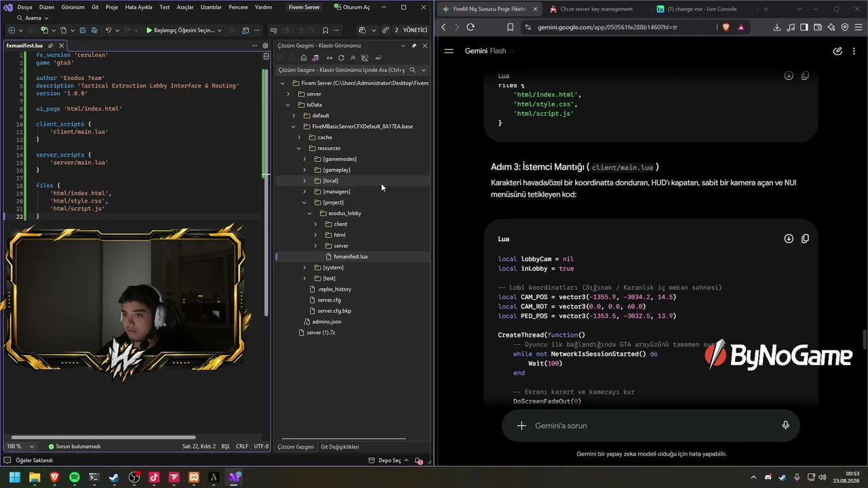
Task: Collapse all items in Solution Explorer
Action: coord(353,58)
